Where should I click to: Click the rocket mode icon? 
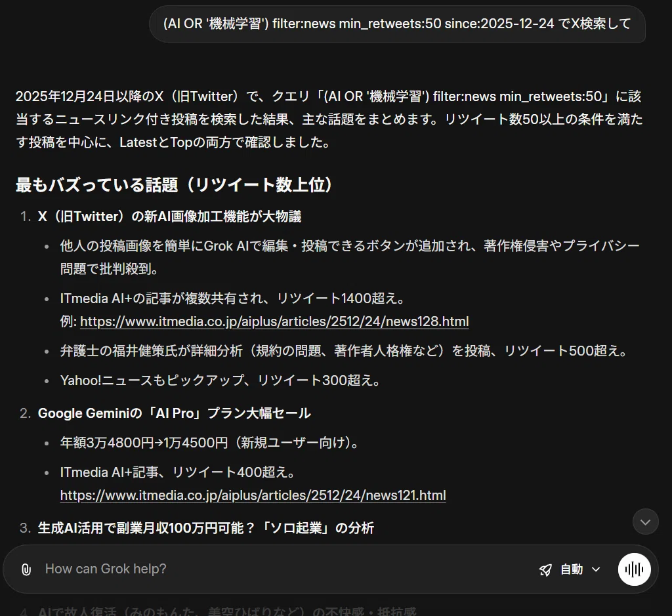coord(545,569)
